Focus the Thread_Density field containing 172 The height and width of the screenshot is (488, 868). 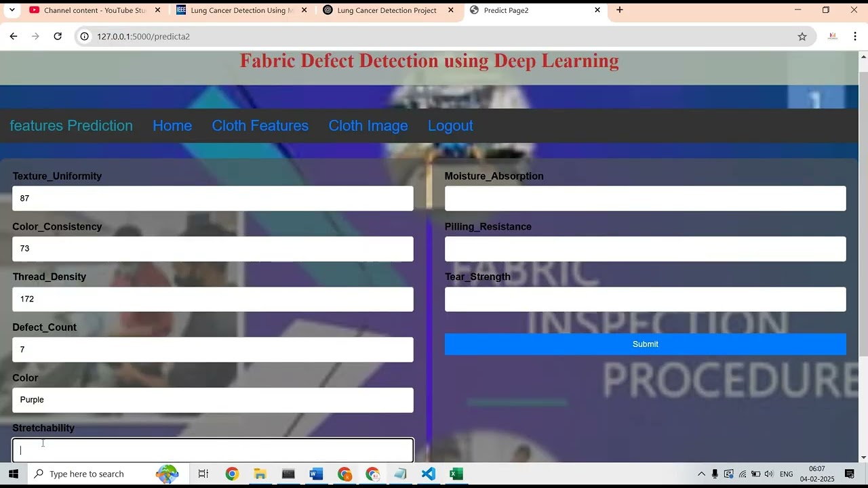[x=213, y=299]
